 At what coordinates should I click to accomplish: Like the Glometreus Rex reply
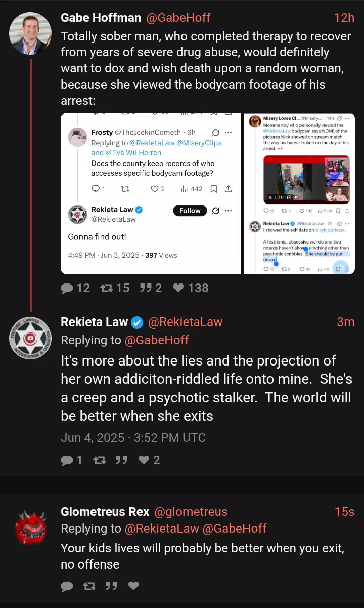click(x=133, y=586)
